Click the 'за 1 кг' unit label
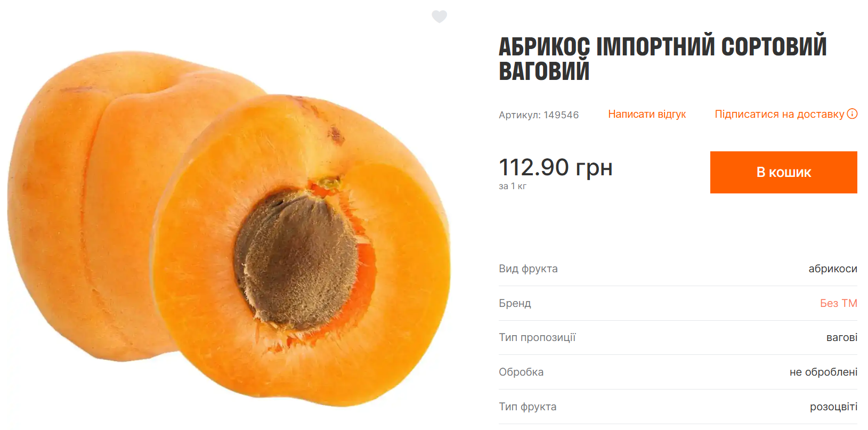868x430 pixels. click(x=513, y=186)
